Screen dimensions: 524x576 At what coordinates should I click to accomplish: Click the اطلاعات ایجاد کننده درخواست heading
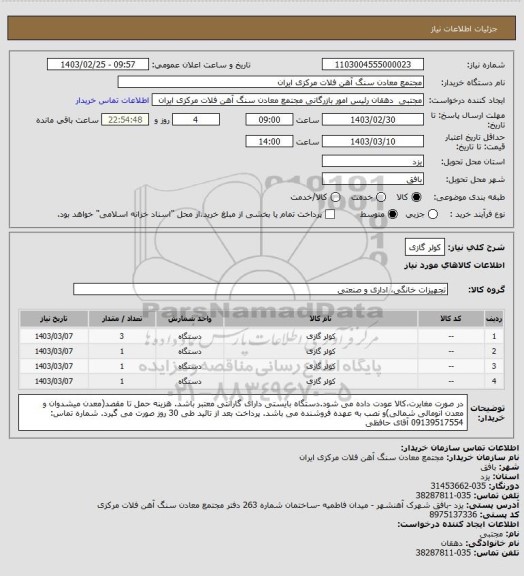(458, 524)
